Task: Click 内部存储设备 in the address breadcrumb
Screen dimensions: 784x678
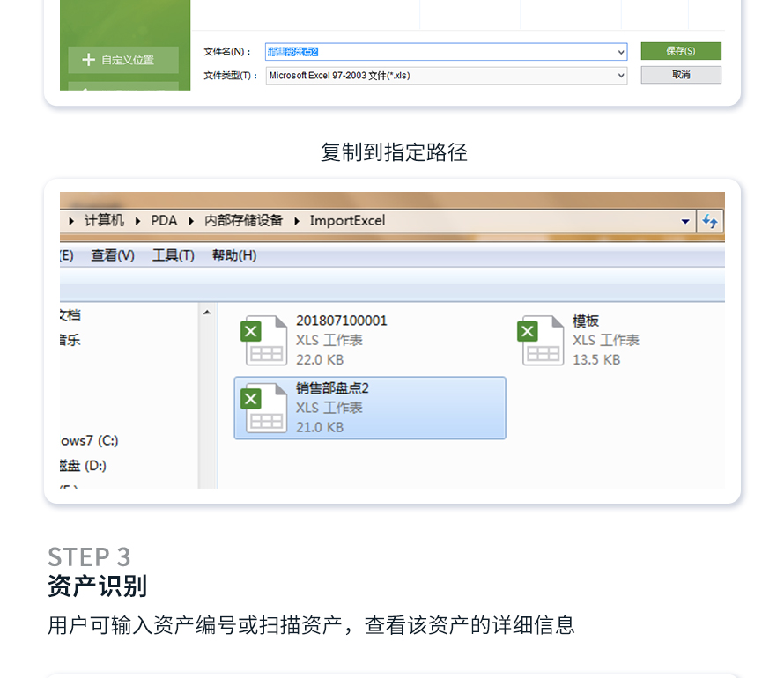Action: pos(243,220)
